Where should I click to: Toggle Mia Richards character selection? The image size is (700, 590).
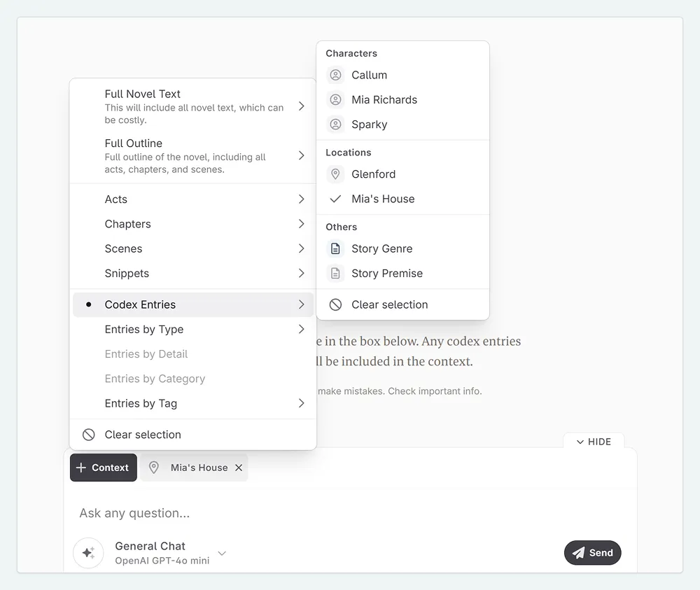tap(384, 100)
